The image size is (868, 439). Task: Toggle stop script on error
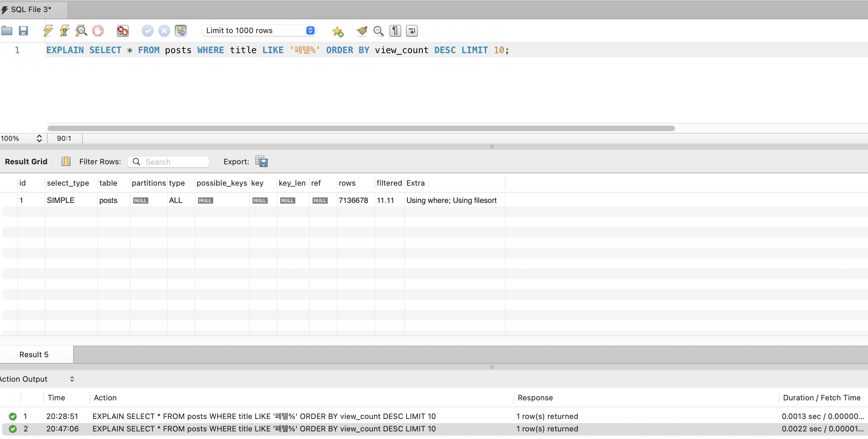click(x=122, y=31)
